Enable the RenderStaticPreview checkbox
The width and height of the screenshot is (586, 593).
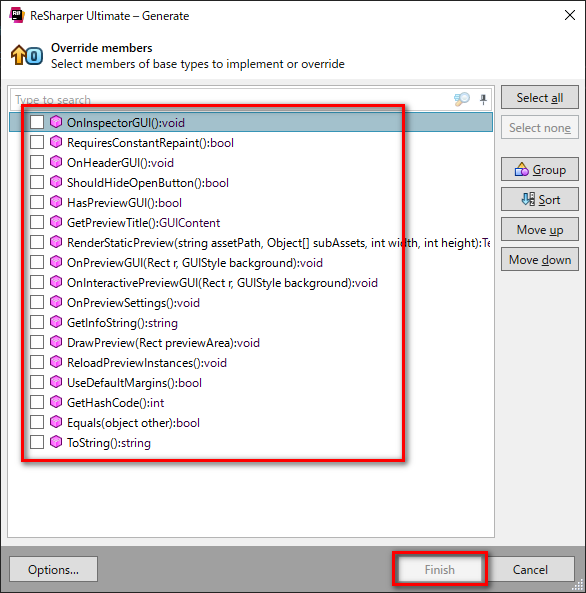(x=37, y=242)
